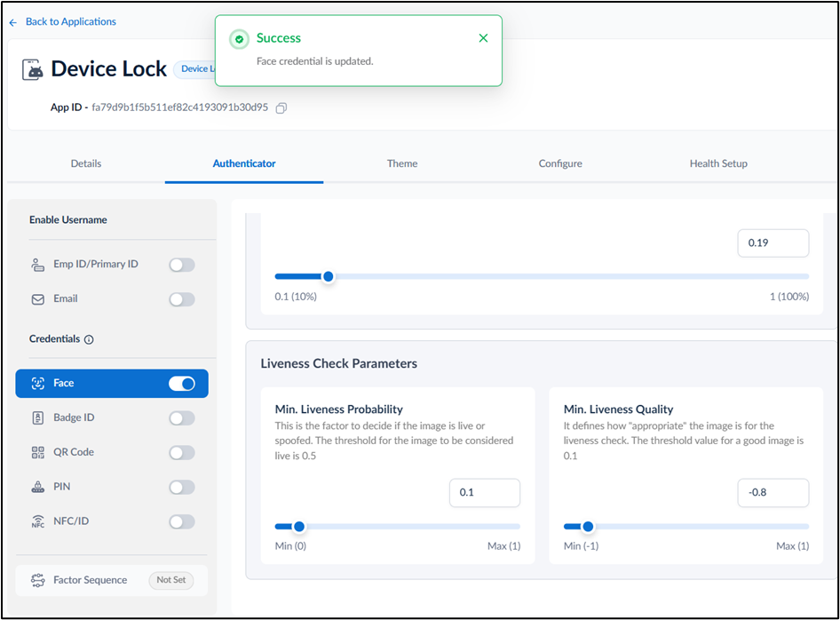Open the Health Setup tab
The height and width of the screenshot is (620, 840).
point(718,163)
